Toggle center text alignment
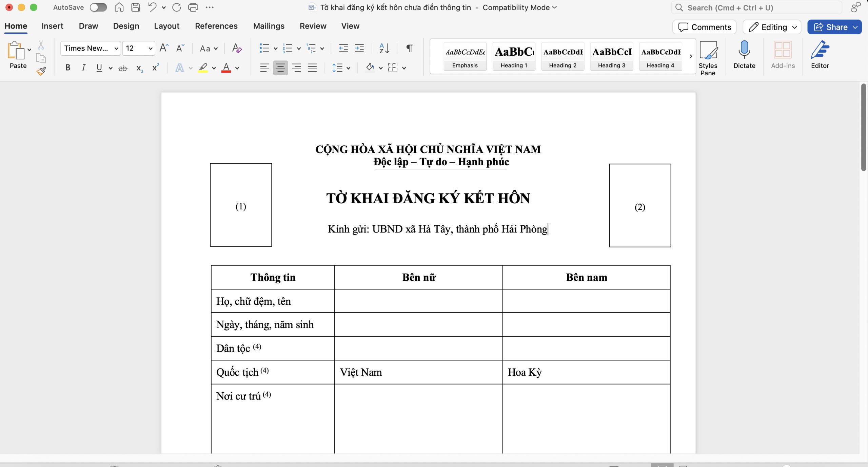Image resolution: width=868 pixels, height=467 pixels. pyautogui.click(x=280, y=68)
